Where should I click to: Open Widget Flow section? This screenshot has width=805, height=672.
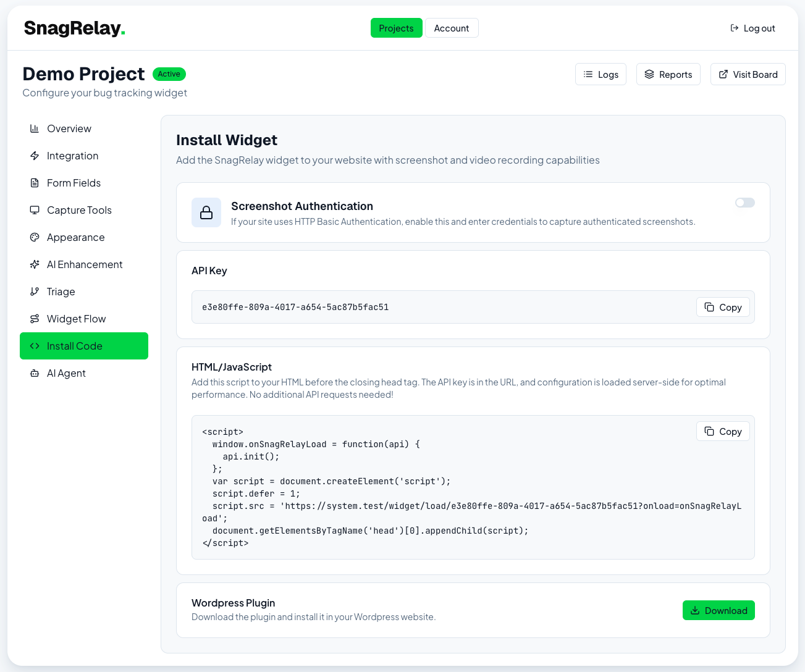point(84,319)
